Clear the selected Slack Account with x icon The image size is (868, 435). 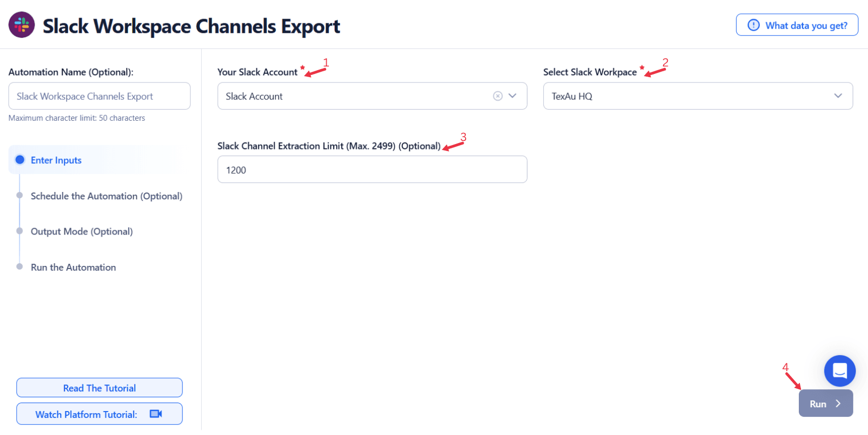(x=498, y=96)
